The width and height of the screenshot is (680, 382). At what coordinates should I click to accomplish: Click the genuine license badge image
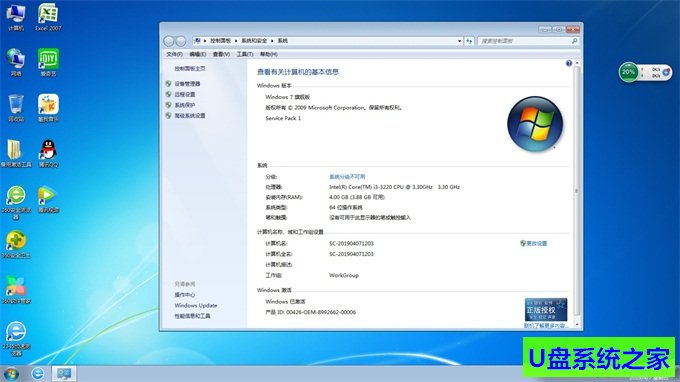pos(546,310)
